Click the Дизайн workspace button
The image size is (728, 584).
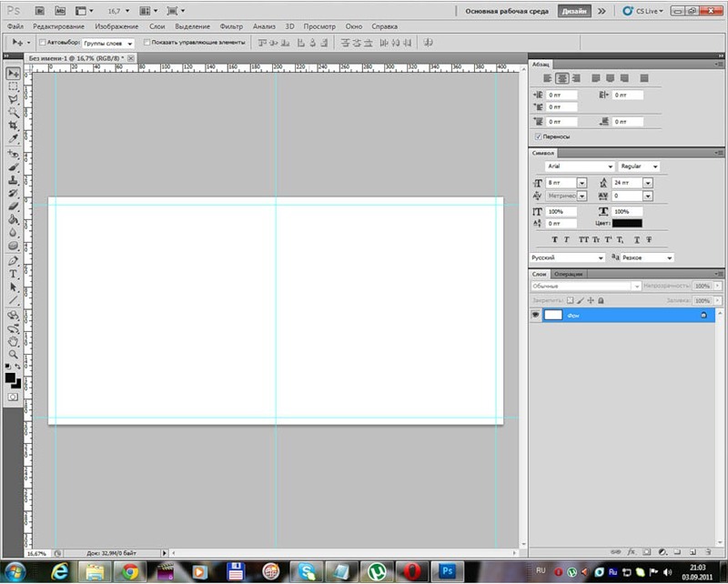(x=574, y=11)
